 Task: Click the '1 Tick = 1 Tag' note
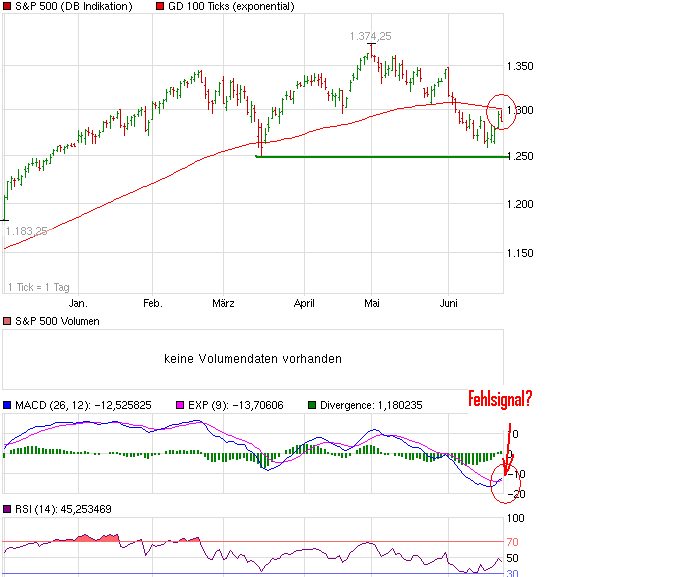tap(39, 287)
